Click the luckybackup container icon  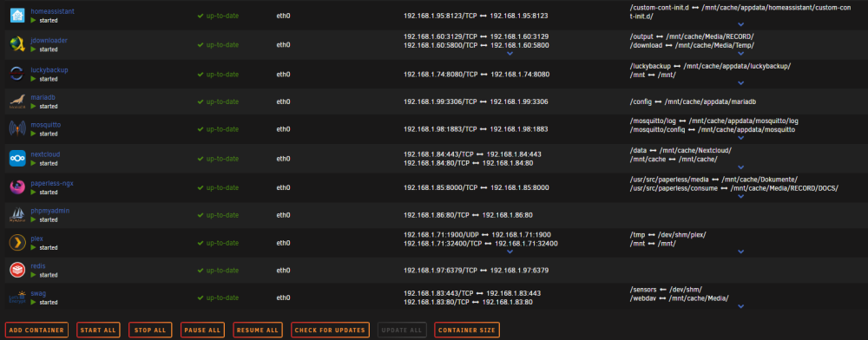17,74
